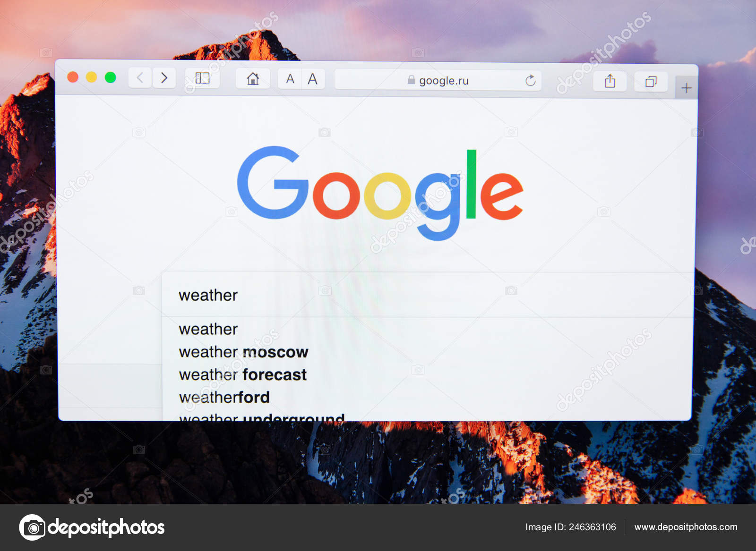
Task: Reload the page with refresh icon
Action: [x=531, y=81]
